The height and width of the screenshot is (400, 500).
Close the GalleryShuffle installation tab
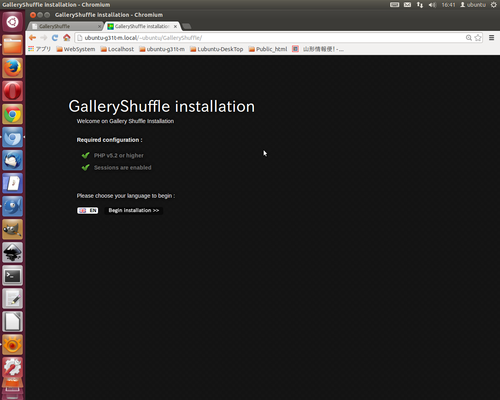(175, 26)
